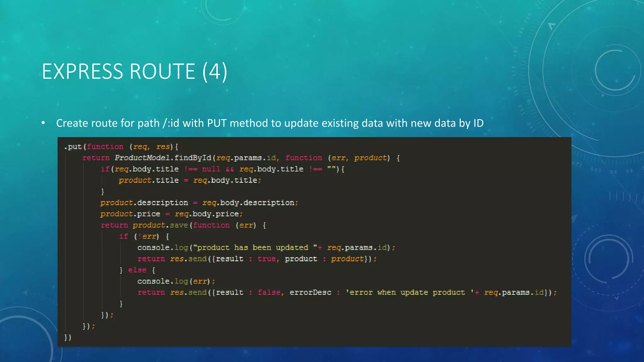Click the product.price assignment line
Image resolution: width=644 pixels, height=362 pixels.
[x=171, y=214]
